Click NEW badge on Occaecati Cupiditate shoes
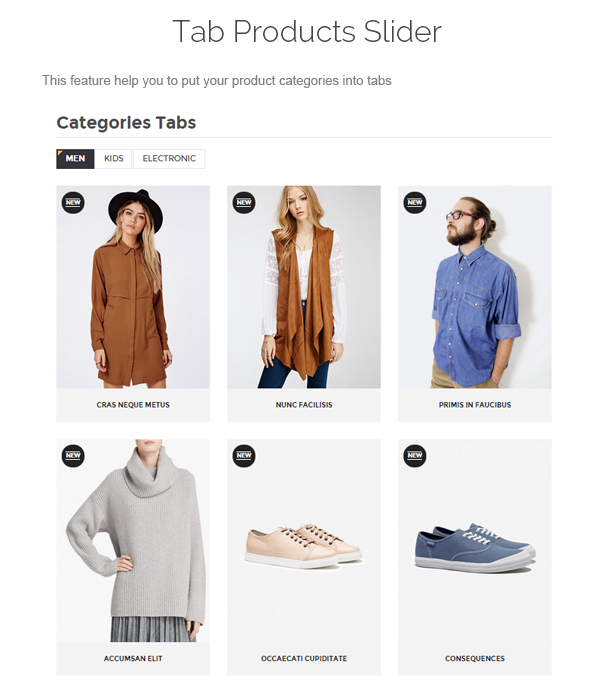The height and width of the screenshot is (691, 616). 244,456
